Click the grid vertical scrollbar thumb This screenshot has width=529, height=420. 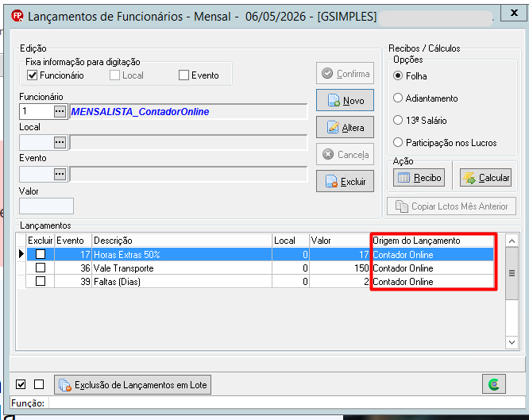coord(512,273)
